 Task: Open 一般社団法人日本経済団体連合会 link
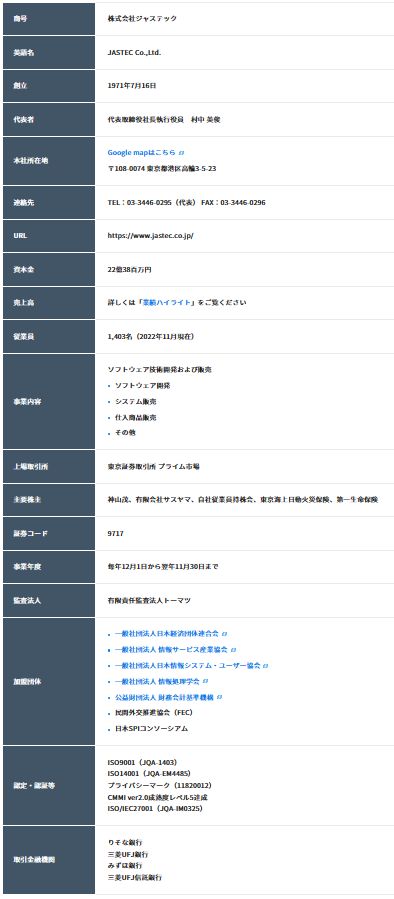pos(167,634)
